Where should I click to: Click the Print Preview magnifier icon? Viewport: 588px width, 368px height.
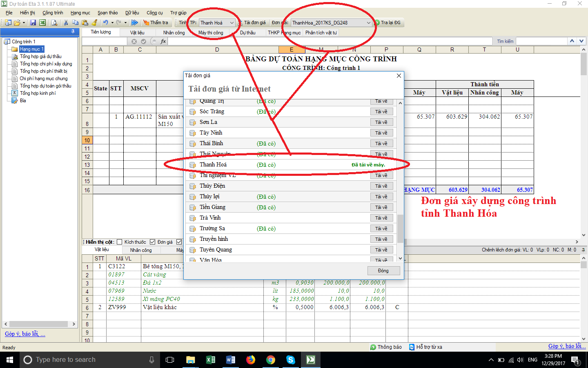(x=54, y=23)
